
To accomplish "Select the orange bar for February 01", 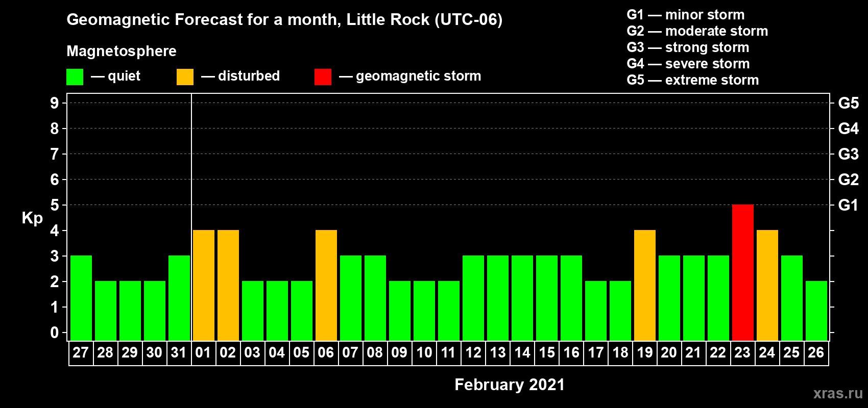I will tap(204, 286).
